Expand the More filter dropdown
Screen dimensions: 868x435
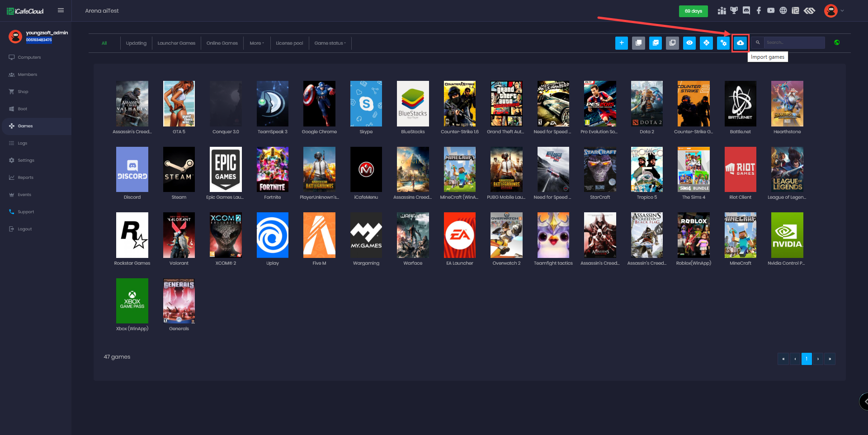(x=257, y=43)
